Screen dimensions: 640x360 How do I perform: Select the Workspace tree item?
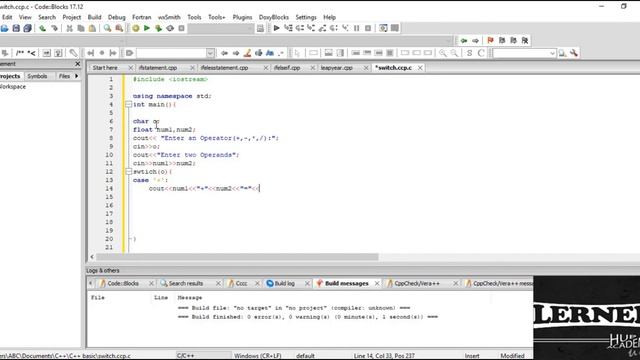pos(13,87)
